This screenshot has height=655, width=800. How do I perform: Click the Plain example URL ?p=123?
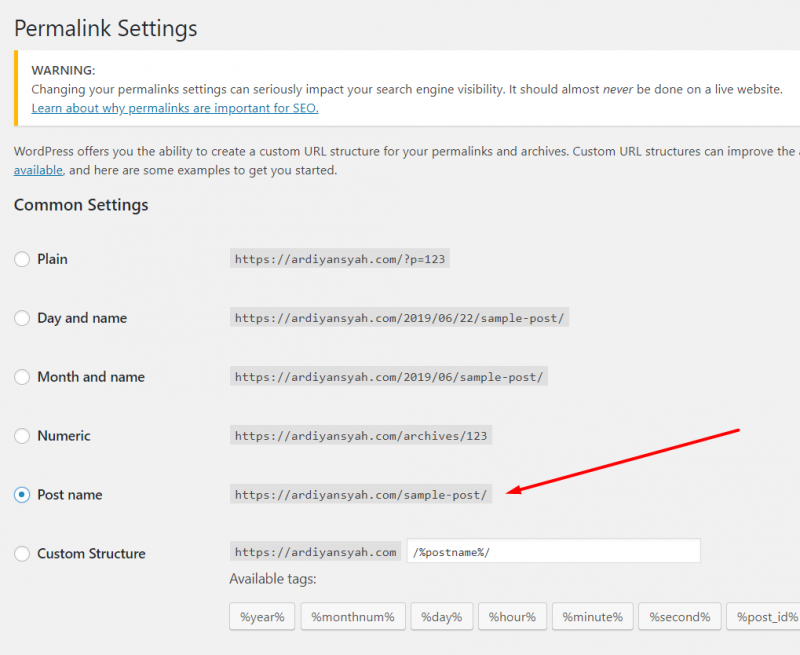click(340, 259)
